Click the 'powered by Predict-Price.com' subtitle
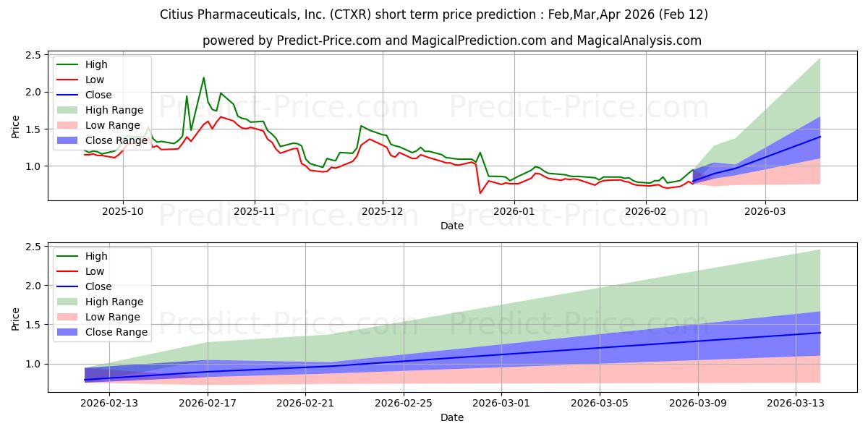The image size is (868, 434). coord(452,41)
